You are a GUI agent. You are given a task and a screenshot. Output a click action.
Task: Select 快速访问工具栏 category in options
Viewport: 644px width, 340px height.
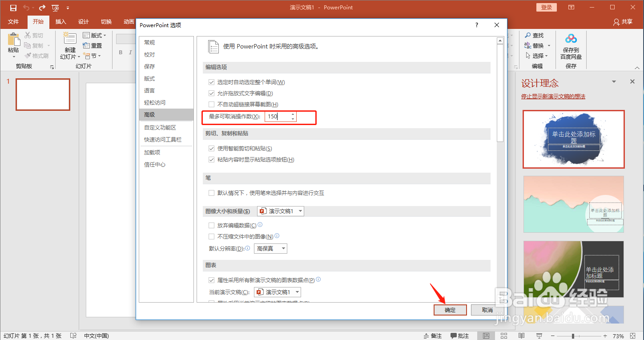[x=166, y=139]
